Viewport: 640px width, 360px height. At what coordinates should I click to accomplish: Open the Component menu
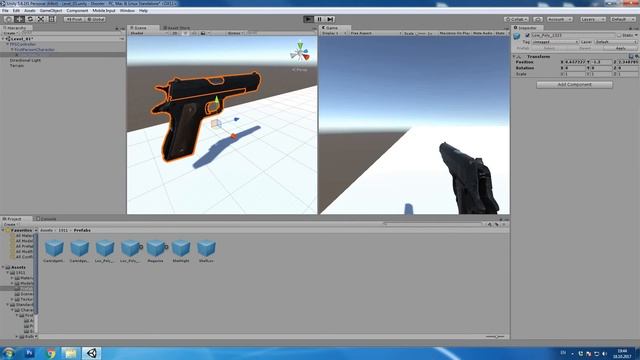click(77, 11)
